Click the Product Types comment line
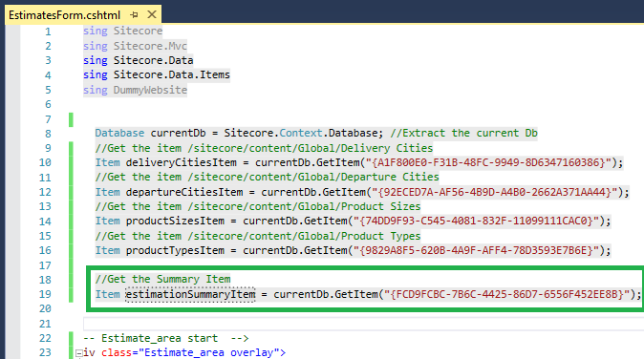 [x=258, y=236]
